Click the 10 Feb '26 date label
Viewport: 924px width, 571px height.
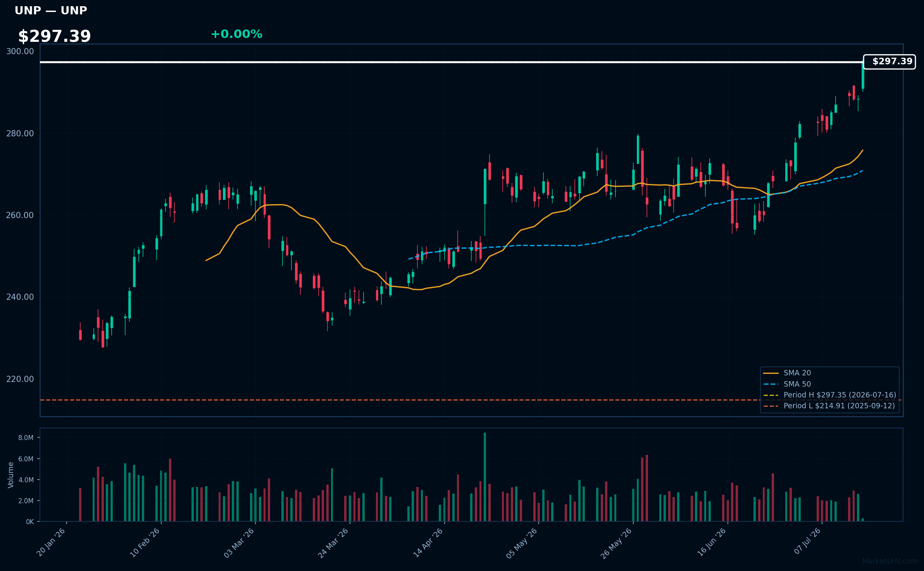point(145,542)
